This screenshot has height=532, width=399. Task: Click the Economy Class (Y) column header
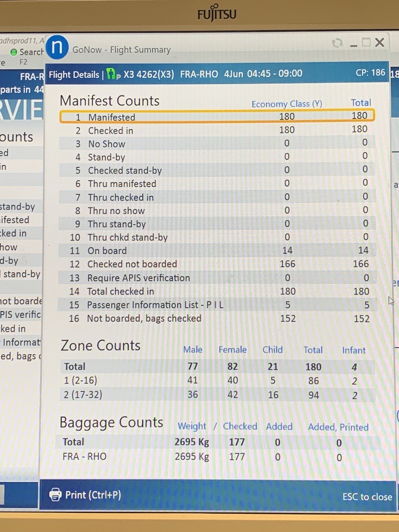tap(286, 104)
